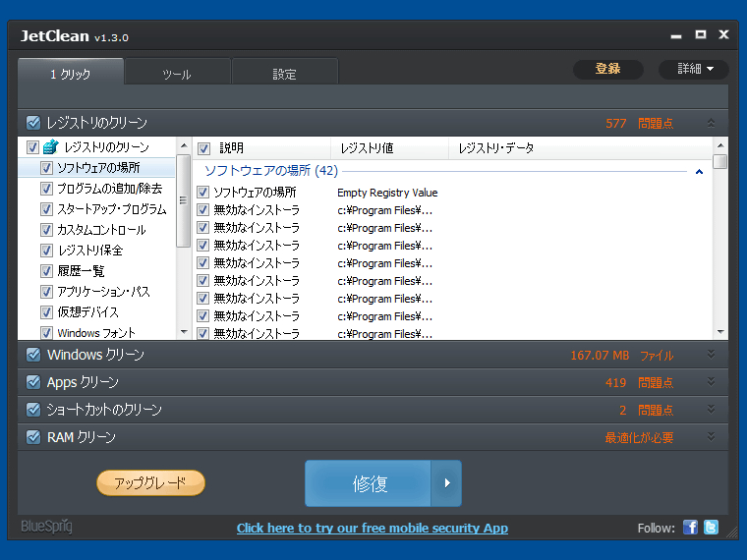Viewport: 747px width, 560px height.
Task: Click the BlueSprig logo
Action: (x=47, y=527)
